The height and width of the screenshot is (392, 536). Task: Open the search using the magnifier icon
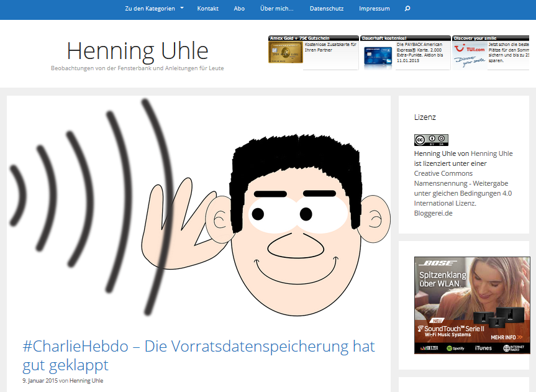pyautogui.click(x=406, y=9)
